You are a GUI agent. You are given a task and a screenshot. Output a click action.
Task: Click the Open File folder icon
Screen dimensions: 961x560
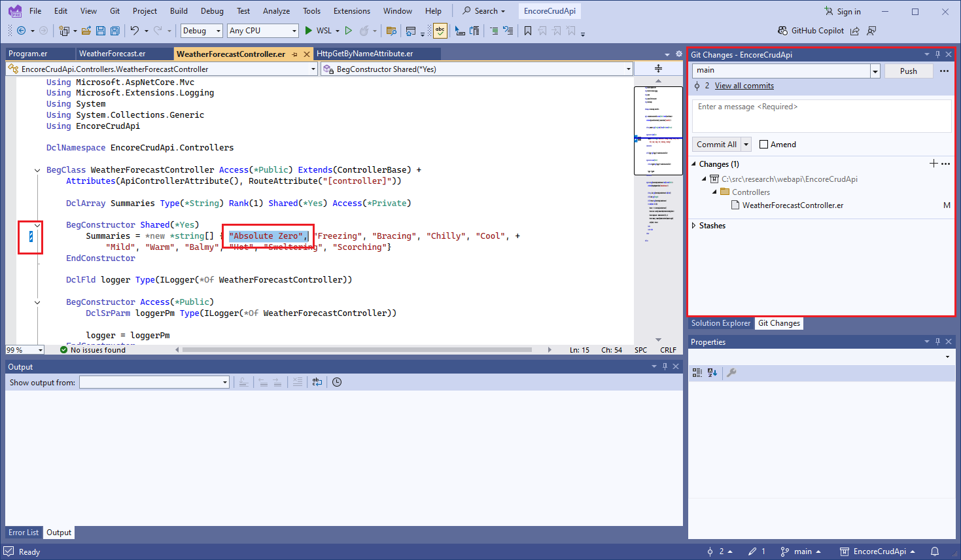click(x=86, y=31)
